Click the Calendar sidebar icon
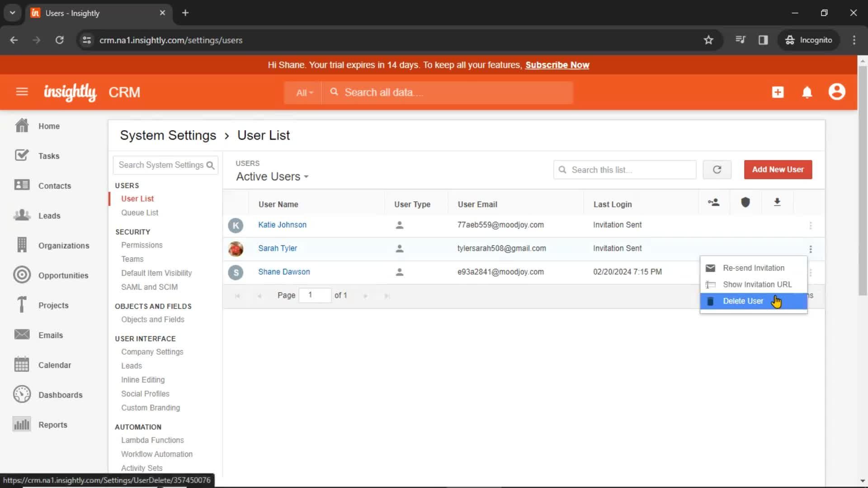The width and height of the screenshot is (868, 488). pyautogui.click(x=22, y=364)
